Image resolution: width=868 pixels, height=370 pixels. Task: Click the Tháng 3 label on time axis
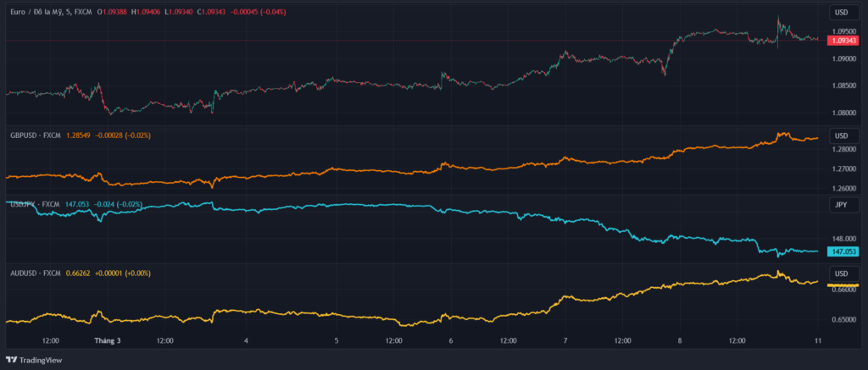(107, 341)
